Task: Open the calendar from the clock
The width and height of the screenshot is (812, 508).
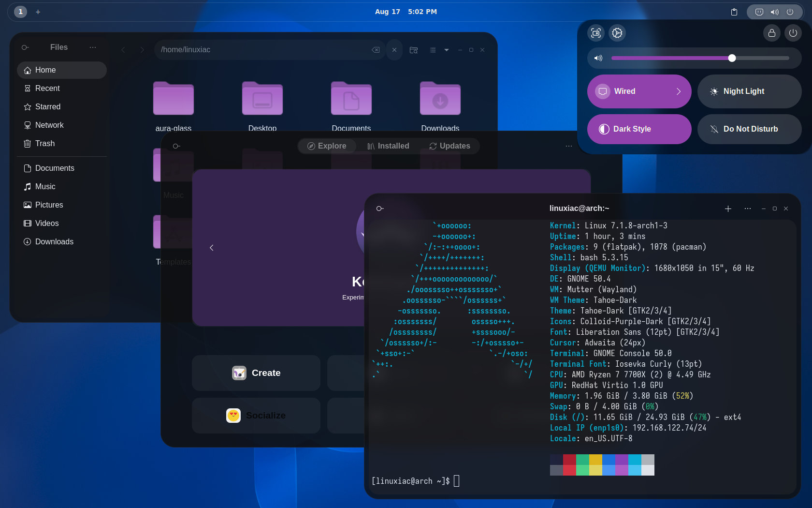Action: pyautogui.click(x=406, y=12)
